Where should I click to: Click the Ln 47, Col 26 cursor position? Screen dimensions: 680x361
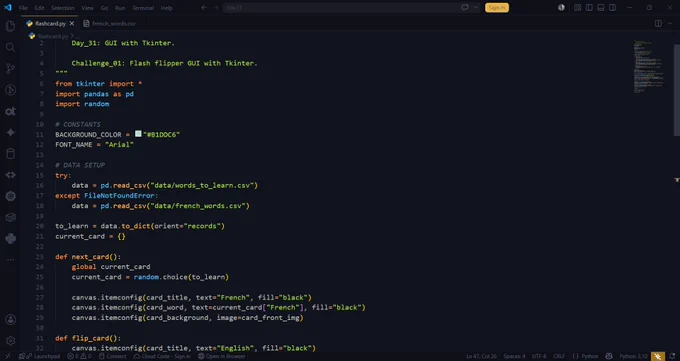tap(481, 356)
